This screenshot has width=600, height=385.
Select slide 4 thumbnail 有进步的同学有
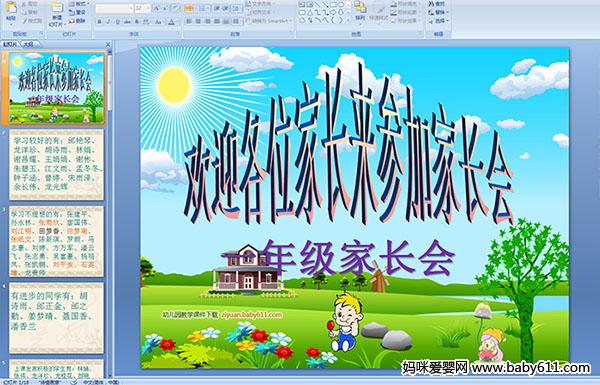57,318
